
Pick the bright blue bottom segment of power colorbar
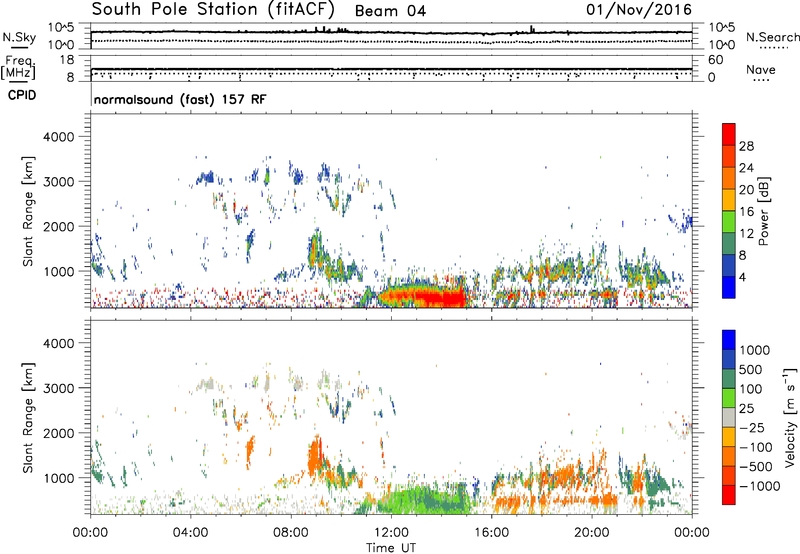pos(729,287)
